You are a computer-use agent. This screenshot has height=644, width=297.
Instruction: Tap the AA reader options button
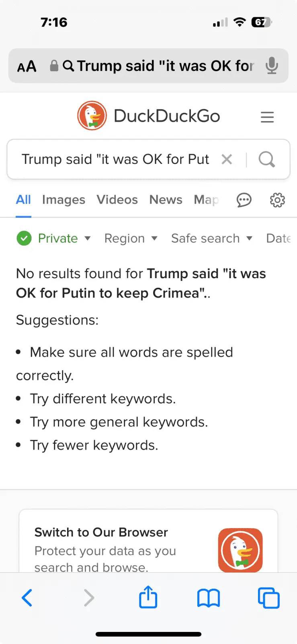click(27, 66)
